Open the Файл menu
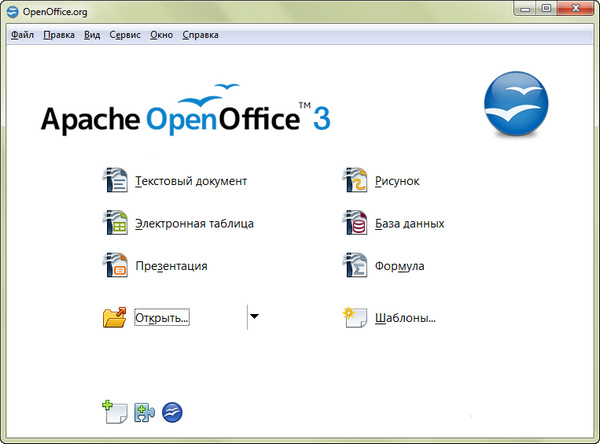Viewport: 600px width, 444px height. [22, 35]
